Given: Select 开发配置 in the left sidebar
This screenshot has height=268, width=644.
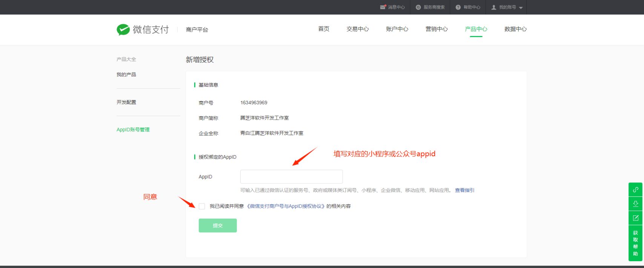Looking at the screenshot, I should click(126, 102).
